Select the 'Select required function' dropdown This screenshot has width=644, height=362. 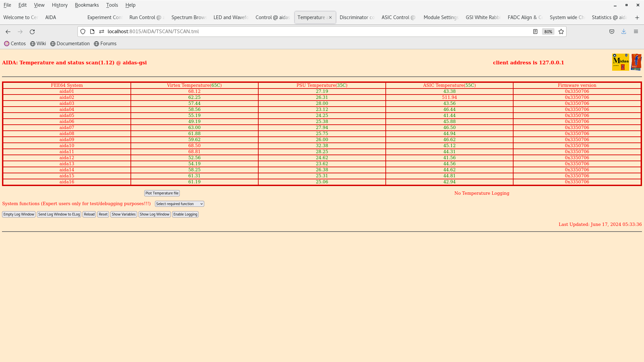tap(179, 204)
